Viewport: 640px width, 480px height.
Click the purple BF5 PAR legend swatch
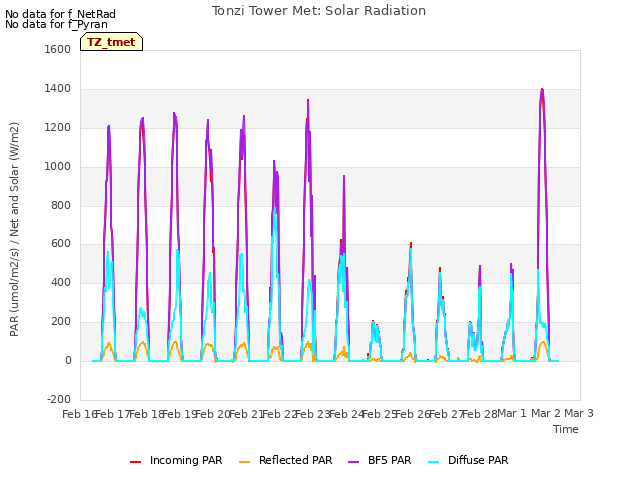click(x=353, y=462)
